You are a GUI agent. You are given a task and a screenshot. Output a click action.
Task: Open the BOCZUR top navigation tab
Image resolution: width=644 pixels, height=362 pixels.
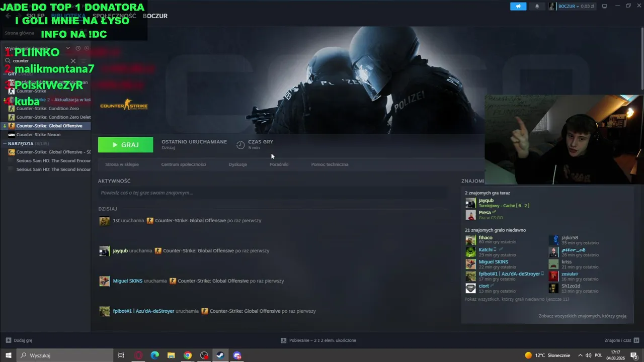coord(155,16)
